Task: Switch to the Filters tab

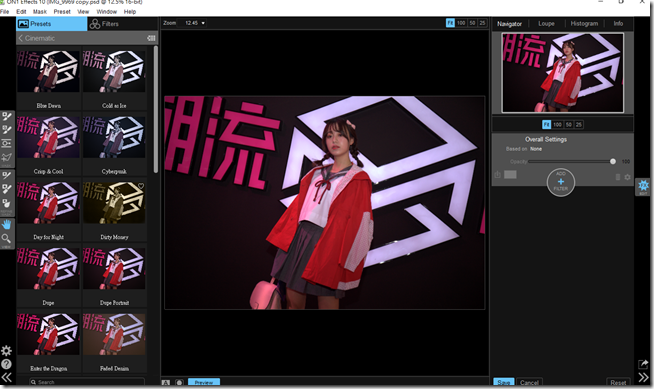Action: point(104,24)
